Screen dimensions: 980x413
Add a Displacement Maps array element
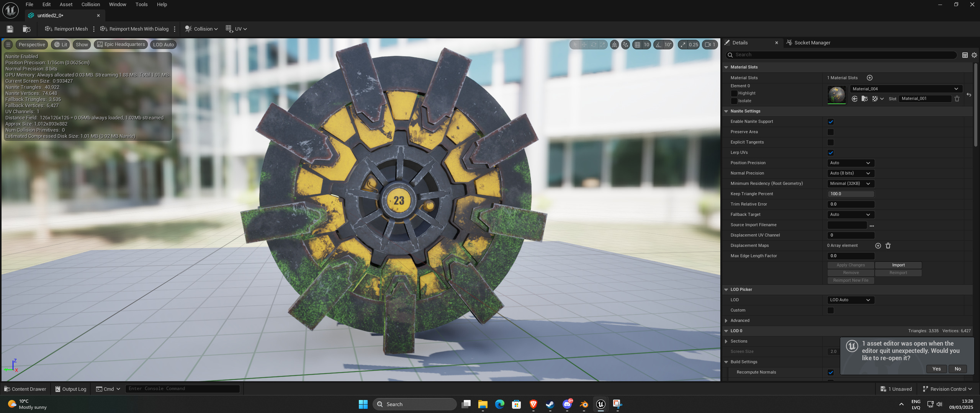(878, 246)
